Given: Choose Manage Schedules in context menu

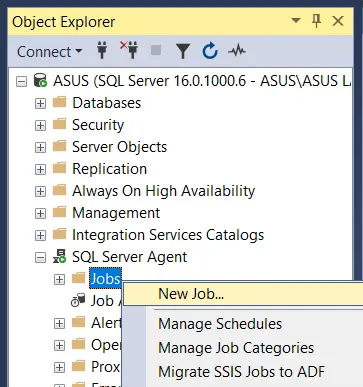Looking at the screenshot, I should tap(220, 324).
